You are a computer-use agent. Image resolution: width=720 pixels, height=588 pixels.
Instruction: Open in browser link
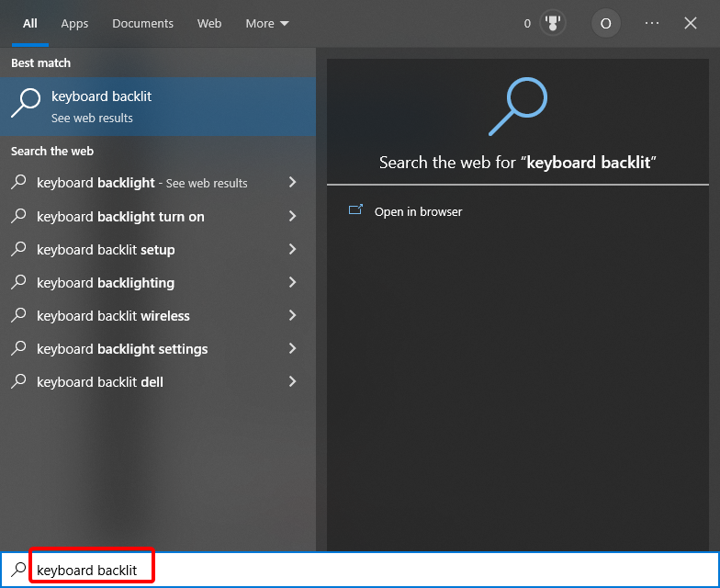pyautogui.click(x=418, y=211)
